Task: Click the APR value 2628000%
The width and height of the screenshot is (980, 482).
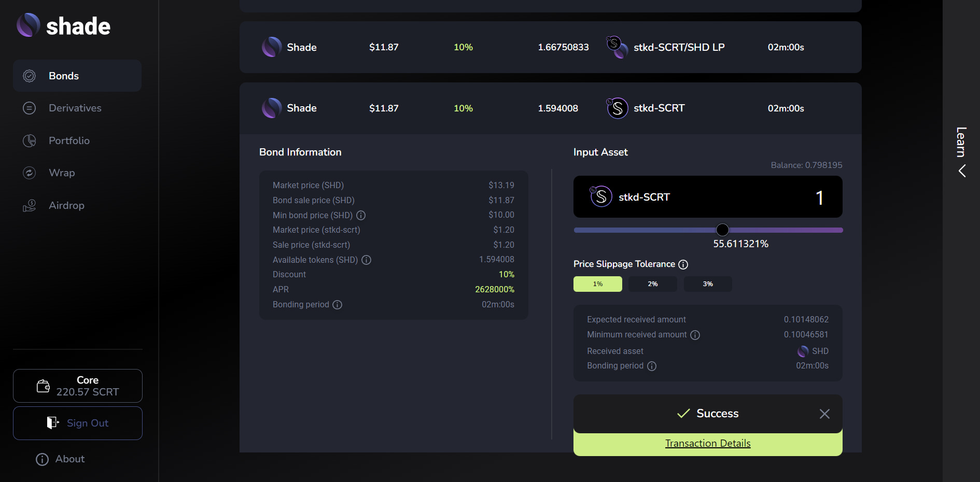Action: click(x=495, y=289)
